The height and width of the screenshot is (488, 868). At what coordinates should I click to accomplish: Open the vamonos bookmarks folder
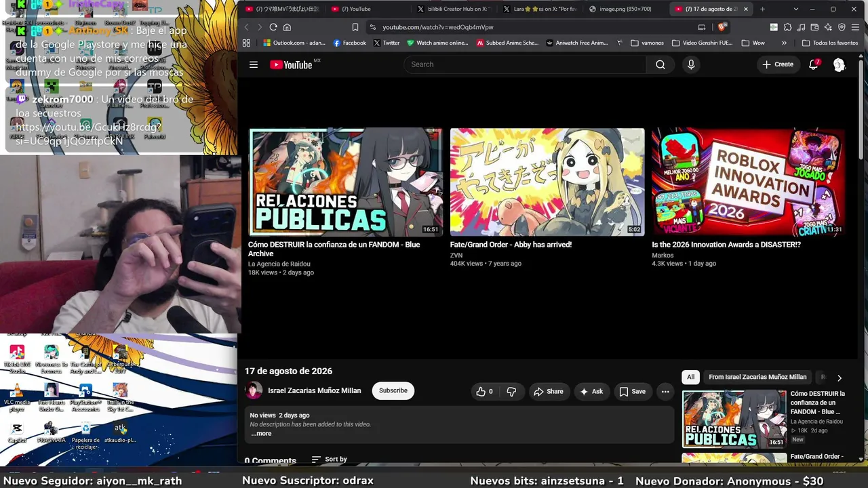647,43
